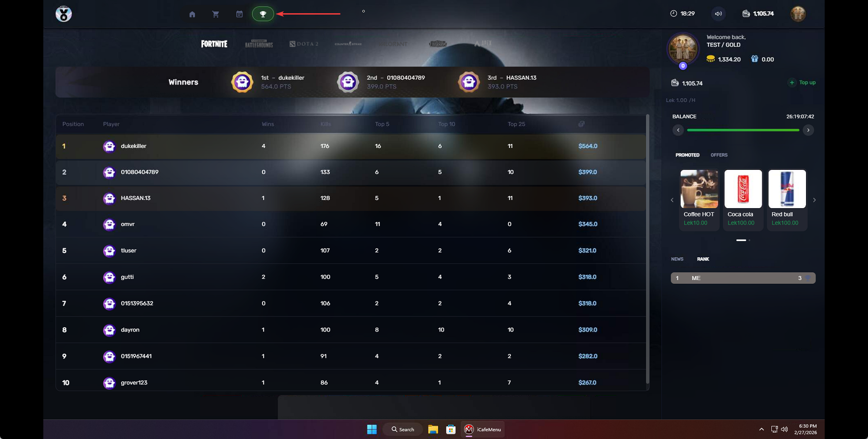Show previous promoted products
Image resolution: width=868 pixels, height=439 pixels.
coord(672,200)
